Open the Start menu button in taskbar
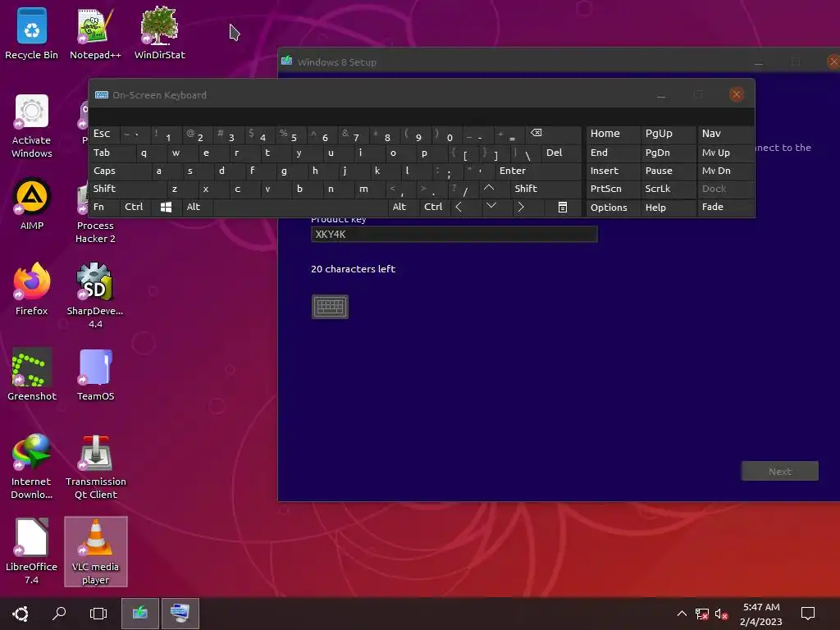Image resolution: width=840 pixels, height=630 pixels. [x=21, y=614]
